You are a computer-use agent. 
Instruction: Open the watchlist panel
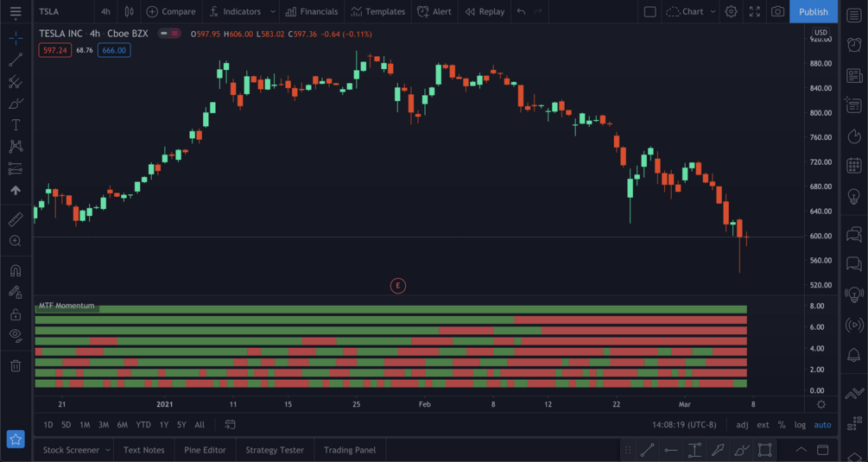tap(854, 15)
